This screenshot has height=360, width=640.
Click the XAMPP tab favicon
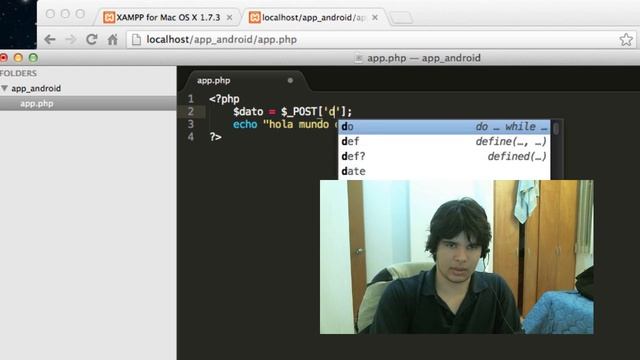pos(109,18)
